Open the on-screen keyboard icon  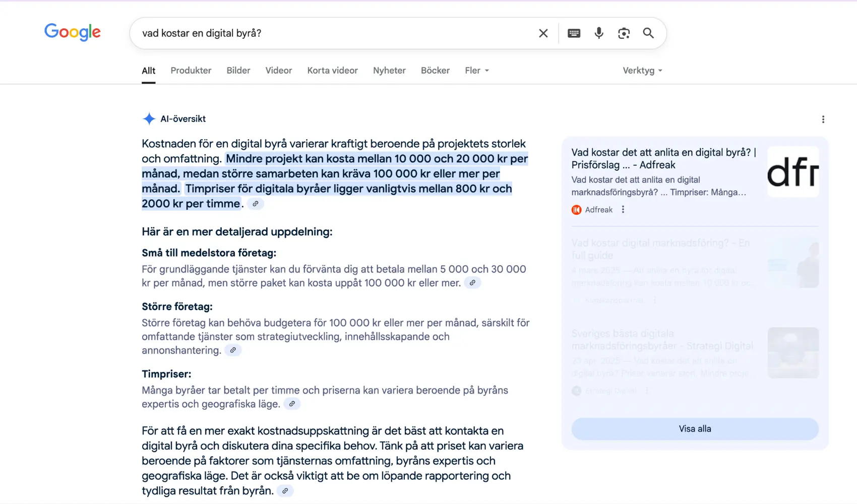click(x=574, y=33)
